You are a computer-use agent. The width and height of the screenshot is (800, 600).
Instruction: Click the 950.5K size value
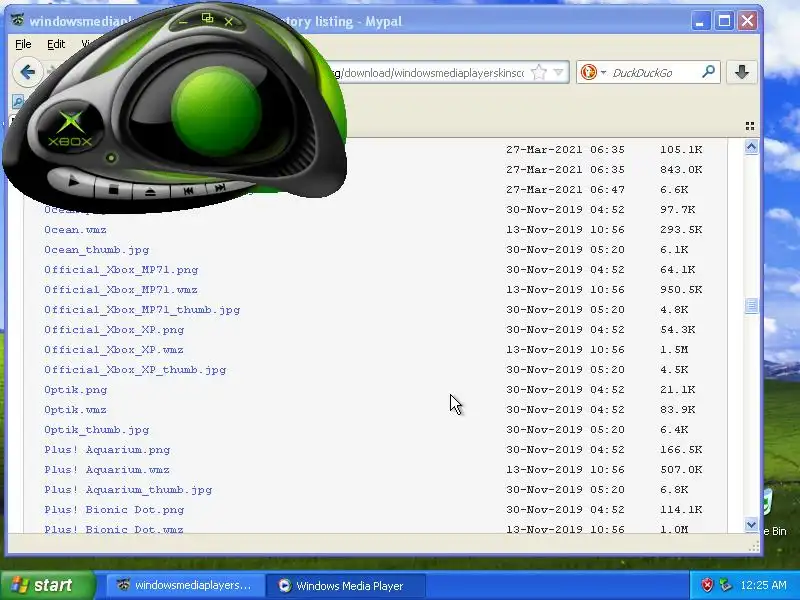[681, 290]
